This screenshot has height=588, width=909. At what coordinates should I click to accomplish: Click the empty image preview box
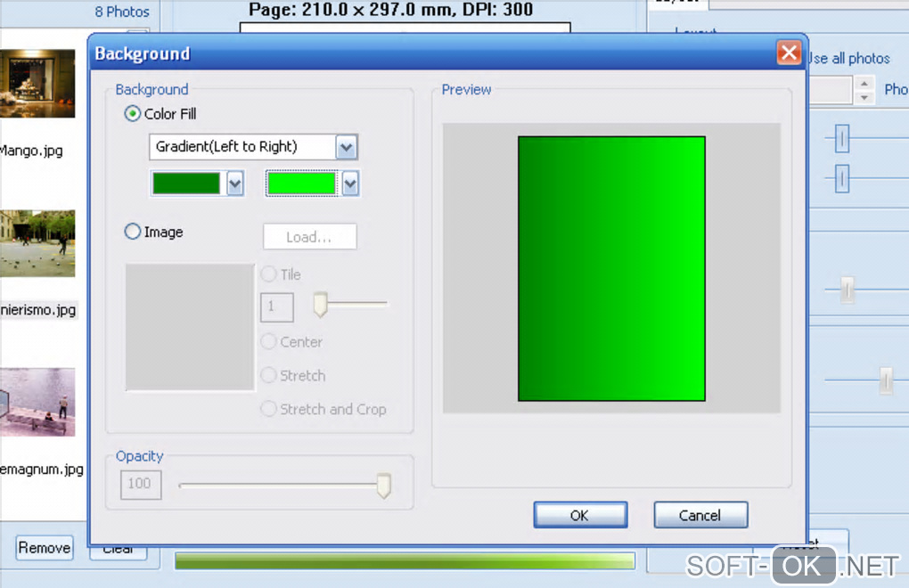coord(190,327)
